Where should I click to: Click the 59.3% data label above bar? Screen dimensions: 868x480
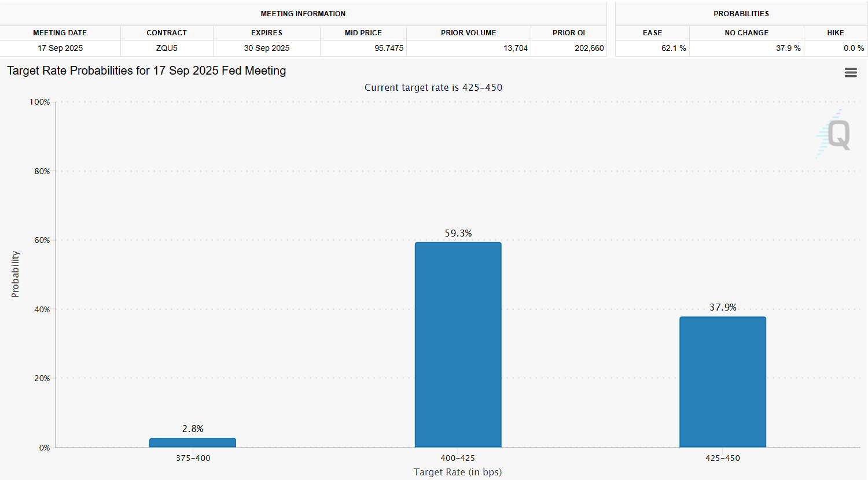[458, 233]
